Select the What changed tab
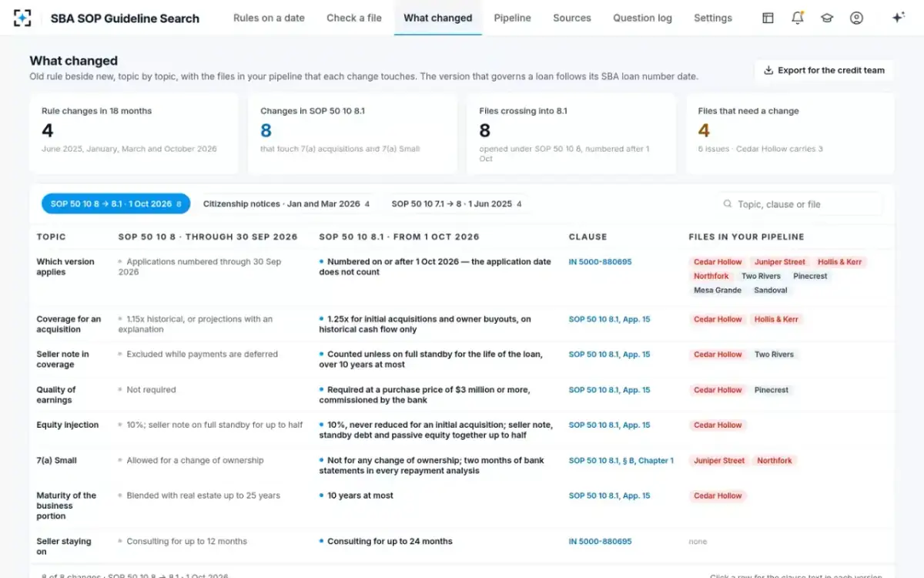 (437, 18)
